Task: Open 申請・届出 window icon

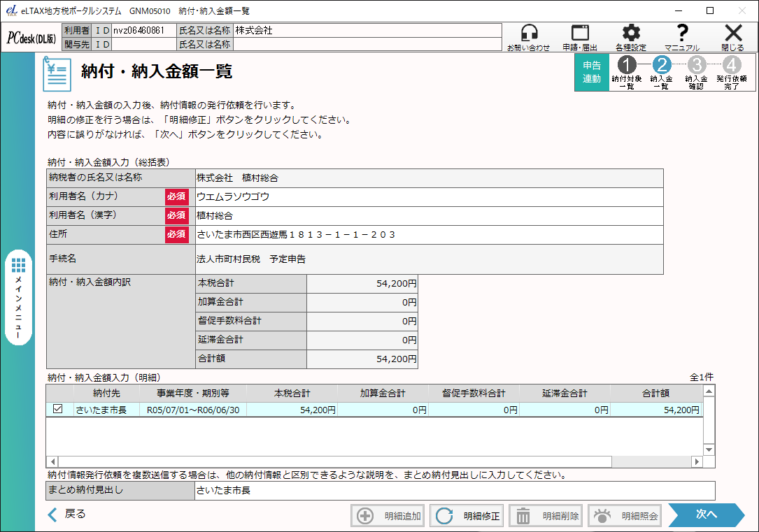Action: click(580, 37)
